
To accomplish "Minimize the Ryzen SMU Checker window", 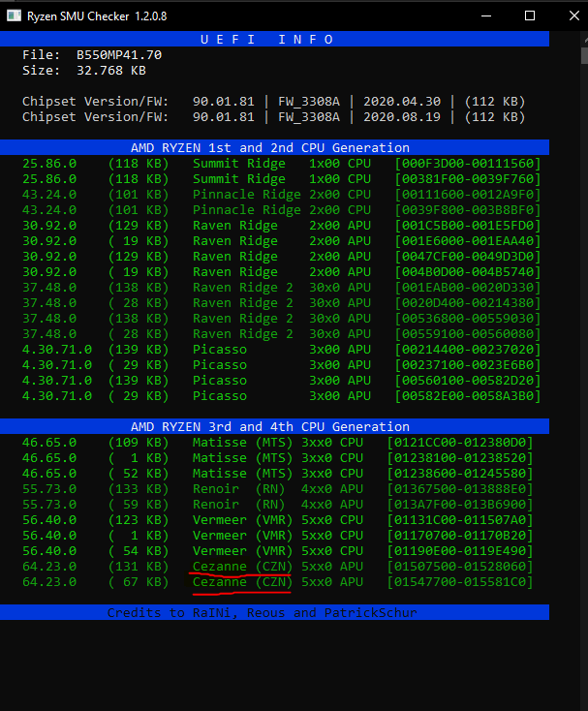I will tap(486, 15).
